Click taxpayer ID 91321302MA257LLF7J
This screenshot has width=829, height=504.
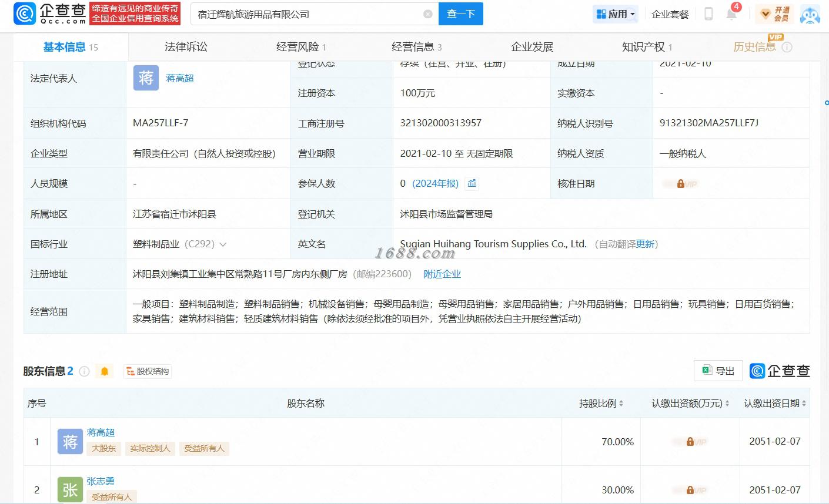point(709,123)
